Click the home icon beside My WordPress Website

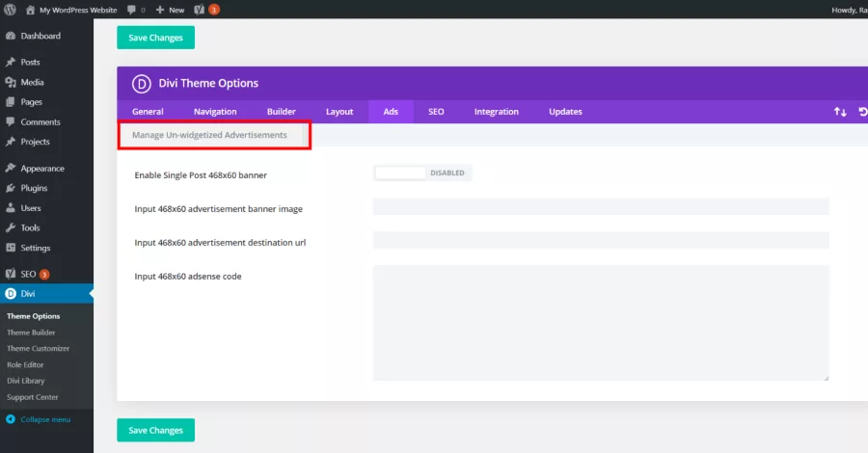click(x=30, y=10)
